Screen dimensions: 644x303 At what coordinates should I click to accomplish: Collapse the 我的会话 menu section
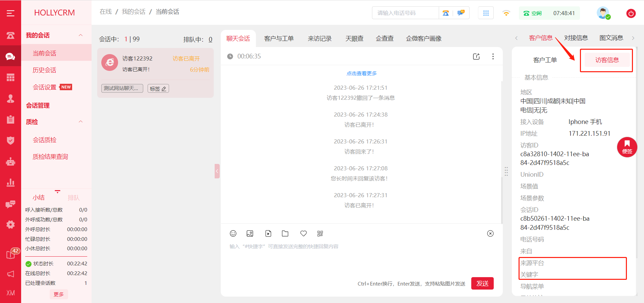pos(80,35)
